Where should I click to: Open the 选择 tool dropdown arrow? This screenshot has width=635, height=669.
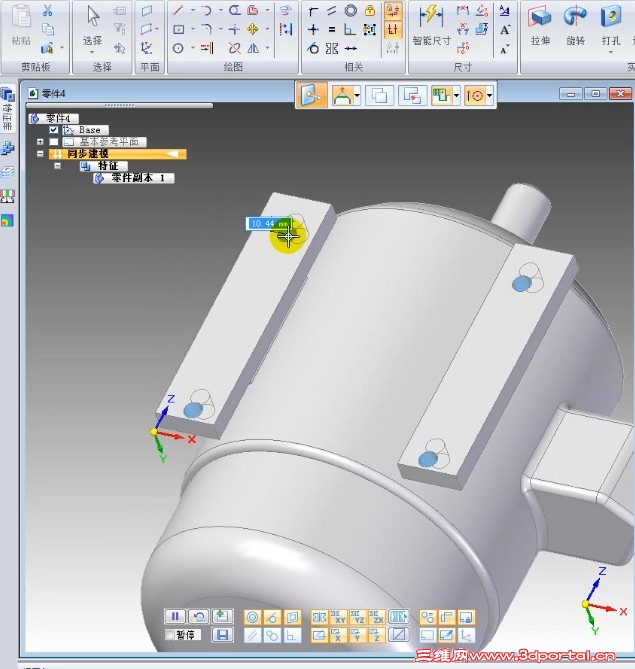click(93, 52)
